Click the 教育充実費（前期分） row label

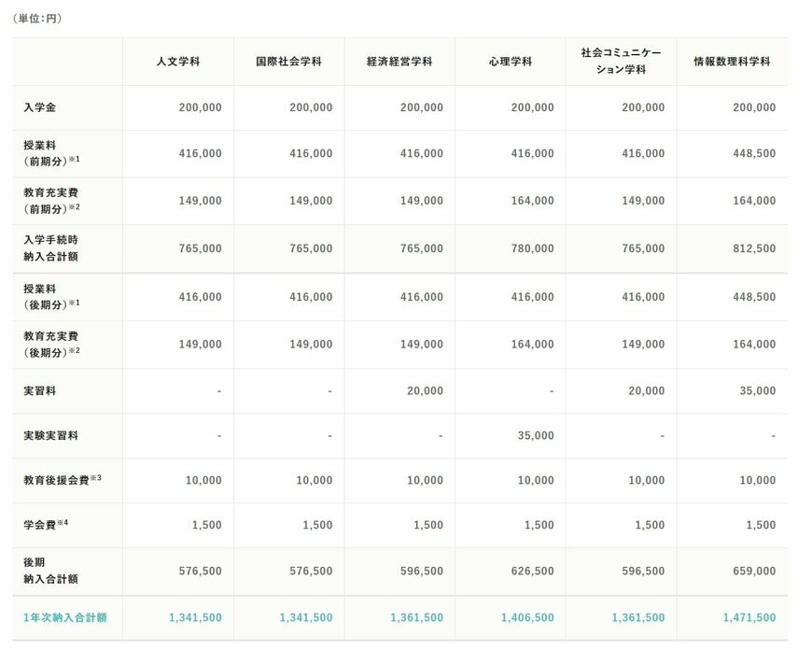[51, 201]
